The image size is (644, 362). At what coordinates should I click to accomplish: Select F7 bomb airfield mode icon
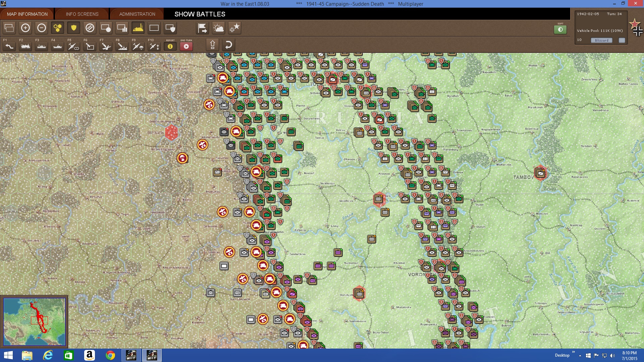[106, 46]
